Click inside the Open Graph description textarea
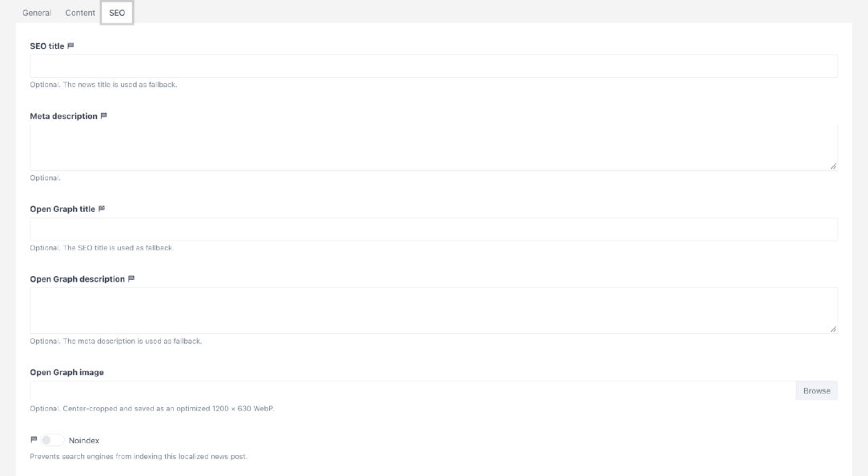868x476 pixels. pos(433,310)
